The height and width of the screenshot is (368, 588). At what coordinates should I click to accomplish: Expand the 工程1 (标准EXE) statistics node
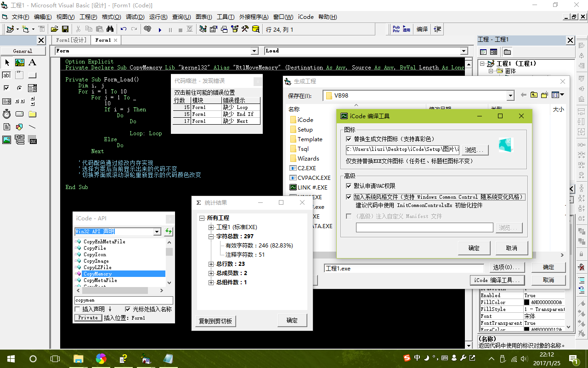211,227
